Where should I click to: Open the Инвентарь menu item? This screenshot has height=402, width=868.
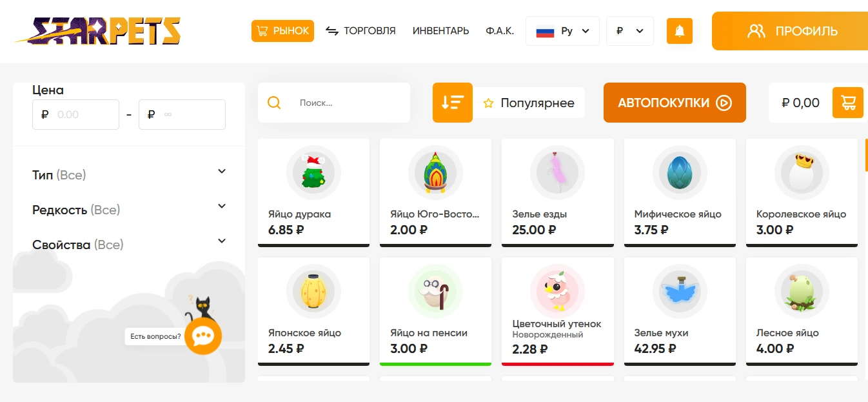[x=440, y=31]
